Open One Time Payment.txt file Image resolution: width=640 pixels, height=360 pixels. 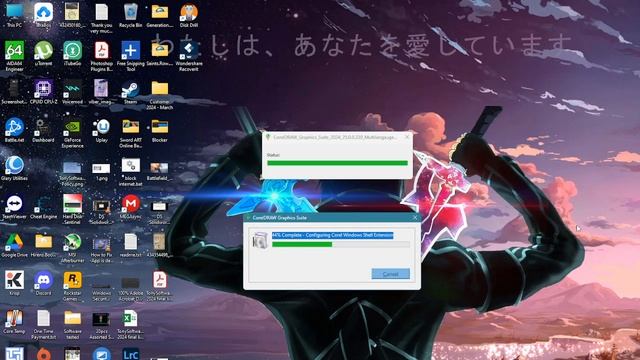point(43,324)
